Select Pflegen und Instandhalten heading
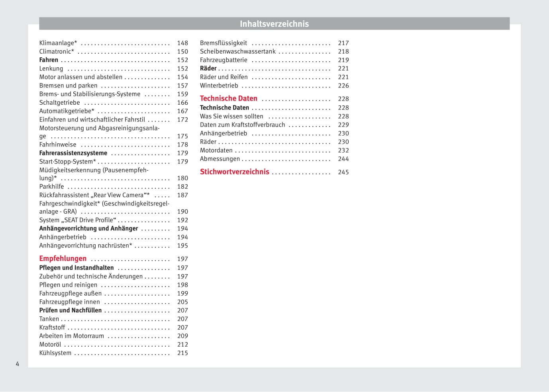This screenshot has width=549, height=392. (76, 268)
